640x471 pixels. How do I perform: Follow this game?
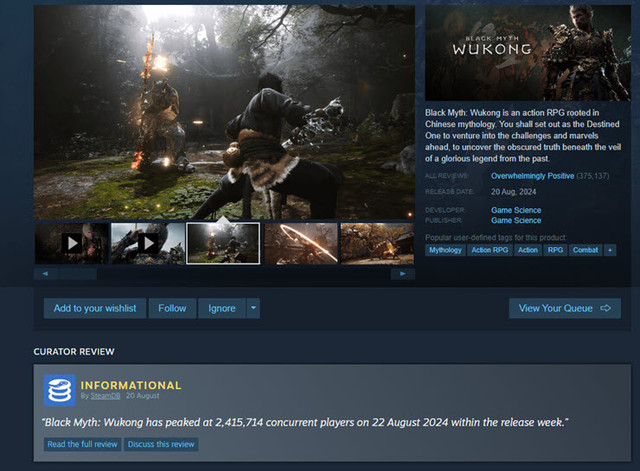click(172, 308)
